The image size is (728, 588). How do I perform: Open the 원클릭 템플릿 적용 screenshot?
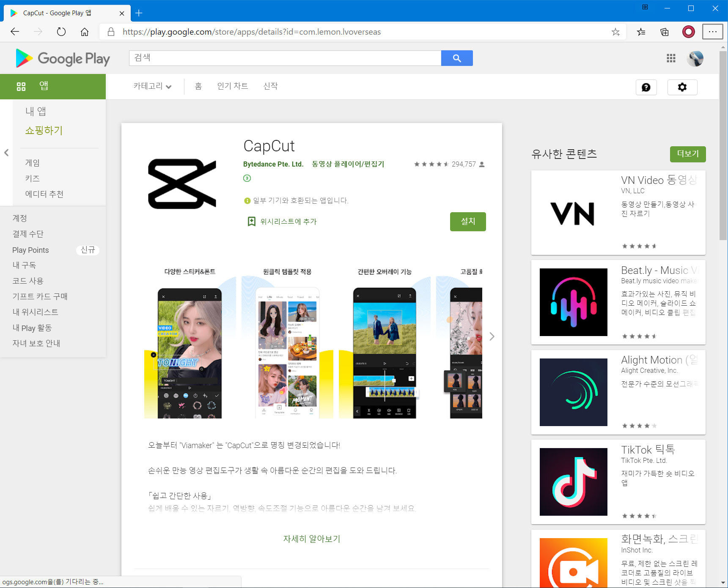pyautogui.click(x=287, y=343)
